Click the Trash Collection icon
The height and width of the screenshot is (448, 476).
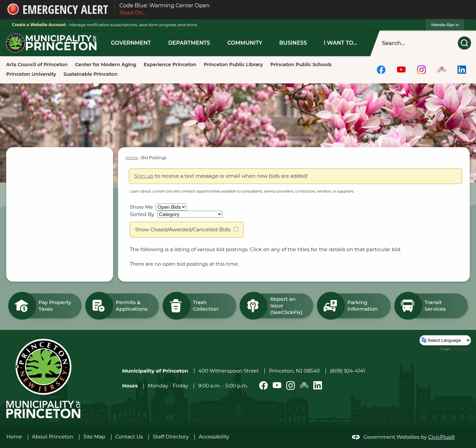176,305
